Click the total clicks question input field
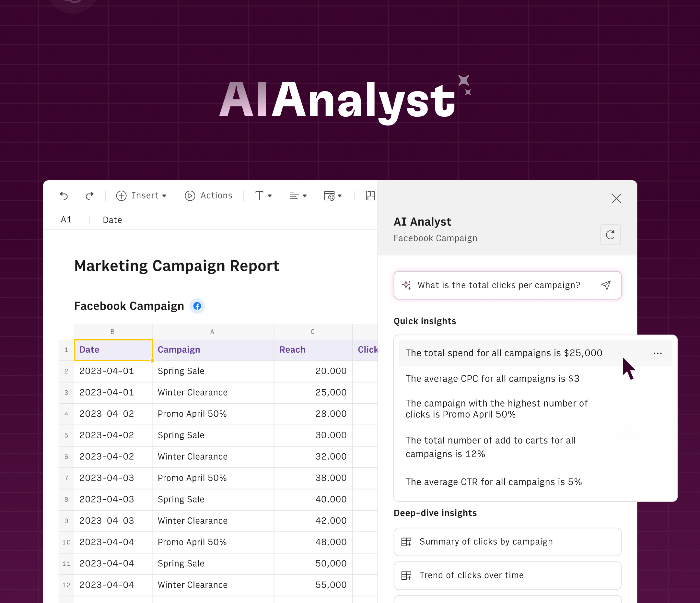 pos(499,285)
